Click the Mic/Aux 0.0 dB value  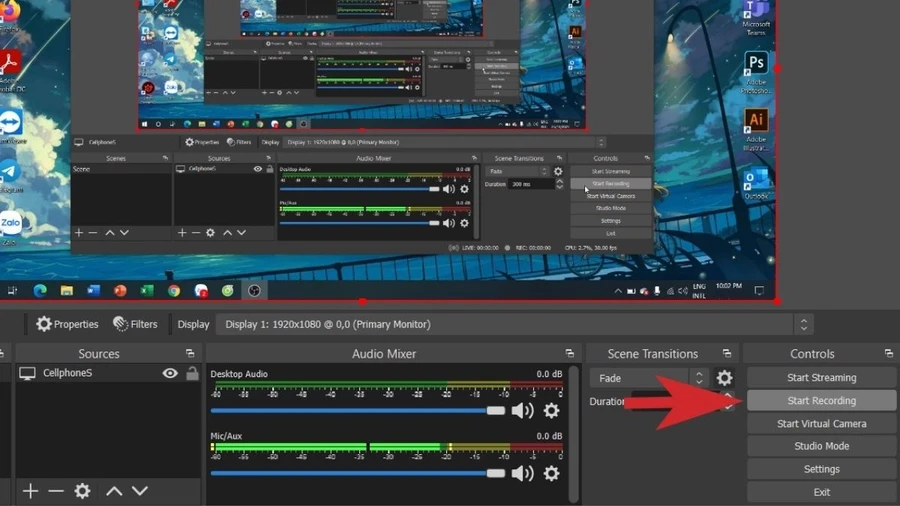click(549, 436)
